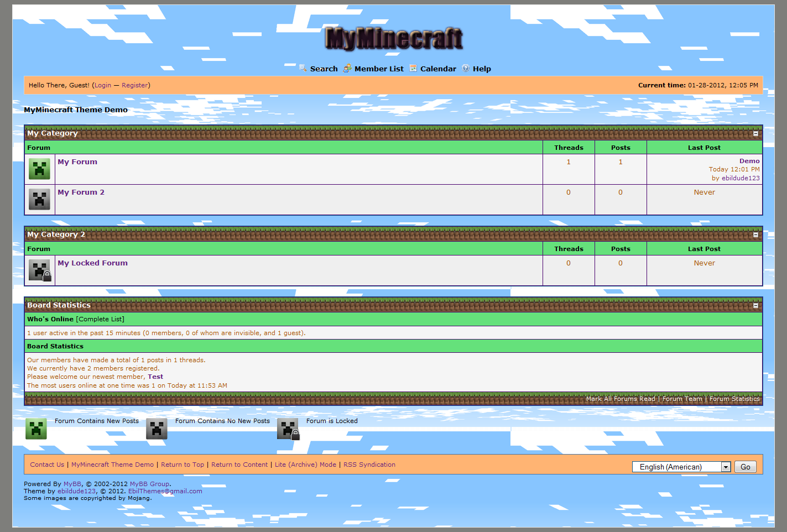Screen dimensions: 787x532
Task: Click the MyBB Group link
Action: click(149, 484)
